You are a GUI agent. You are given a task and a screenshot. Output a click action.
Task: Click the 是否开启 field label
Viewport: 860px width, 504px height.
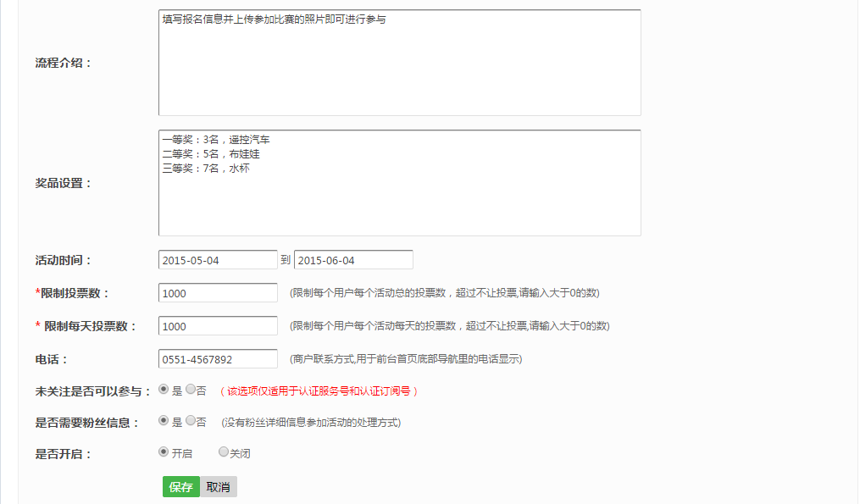pyautogui.click(x=63, y=454)
